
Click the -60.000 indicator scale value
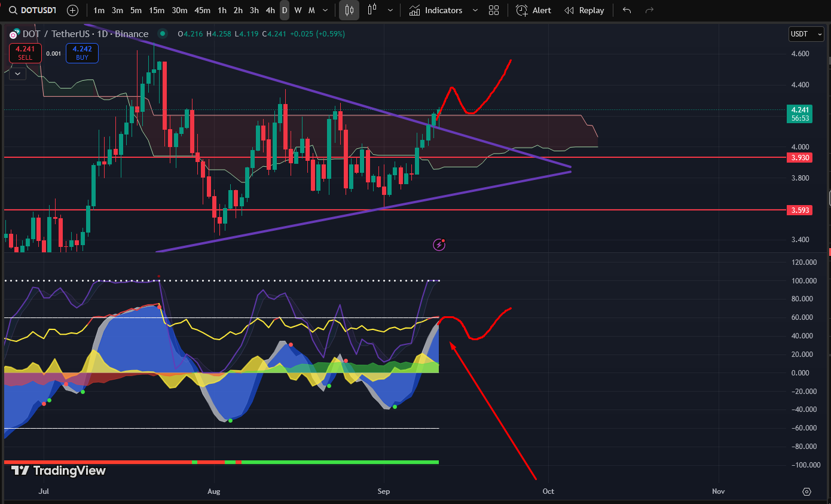803,428
